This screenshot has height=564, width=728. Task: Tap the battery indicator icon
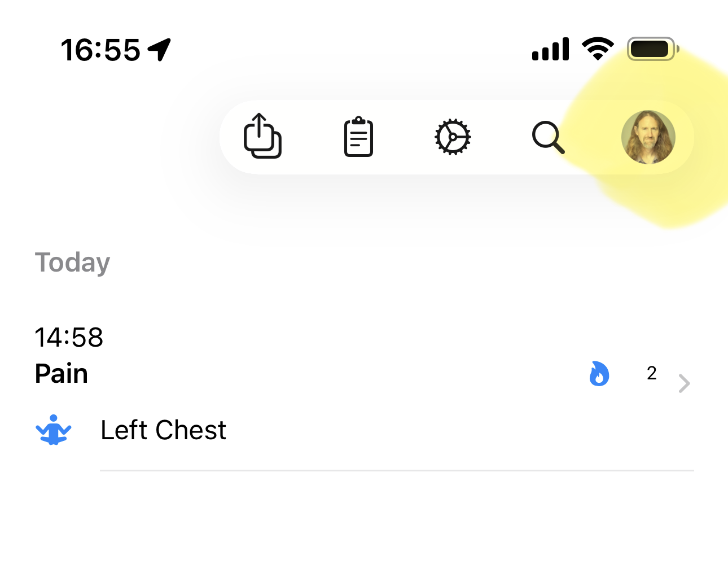[x=652, y=49]
